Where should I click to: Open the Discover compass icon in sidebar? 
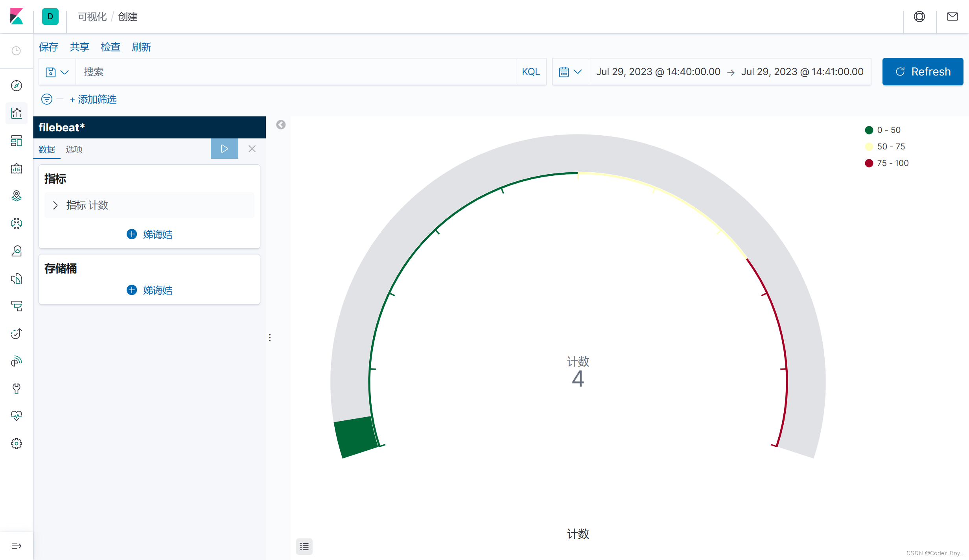[x=17, y=86]
